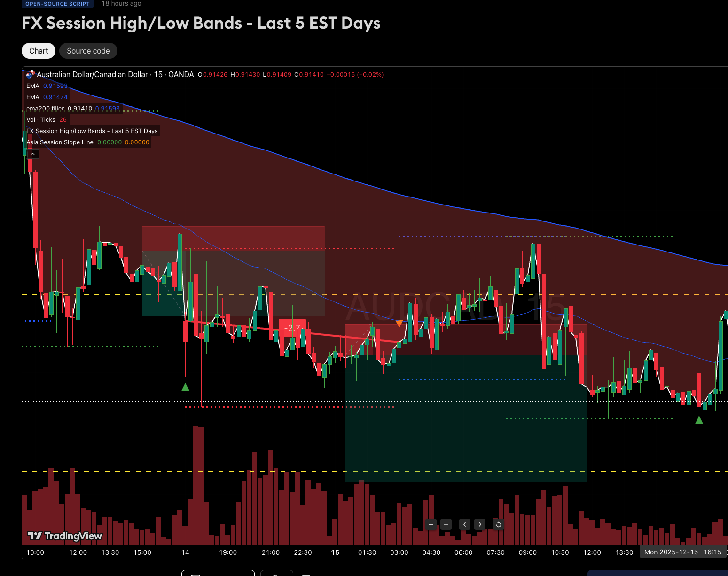The image size is (728, 576).
Task: Toggle the Asia Session Slope Line indicator
Action: 60,142
